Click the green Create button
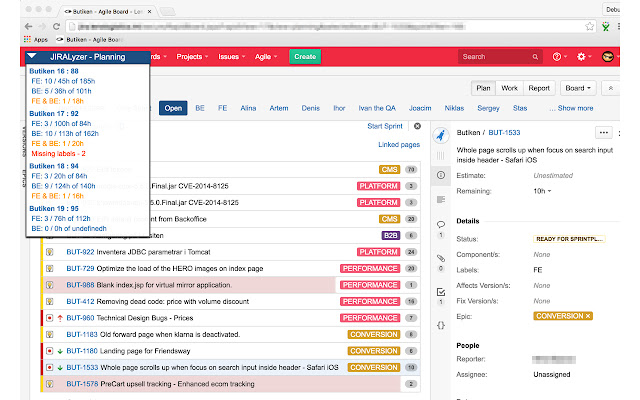 [x=305, y=57]
